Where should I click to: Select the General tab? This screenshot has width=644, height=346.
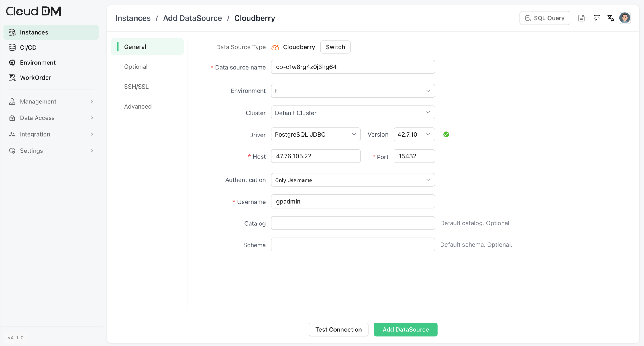coord(147,47)
